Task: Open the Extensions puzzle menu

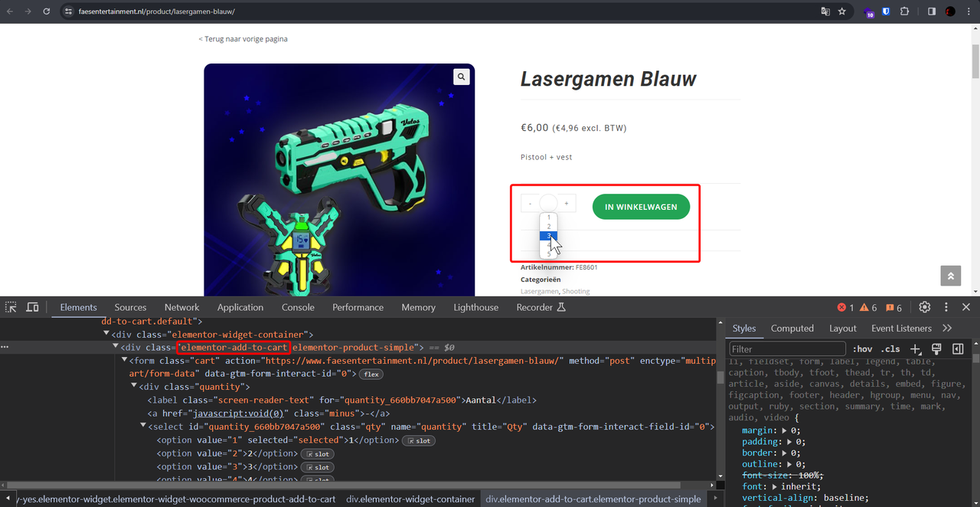Action: 904,11
